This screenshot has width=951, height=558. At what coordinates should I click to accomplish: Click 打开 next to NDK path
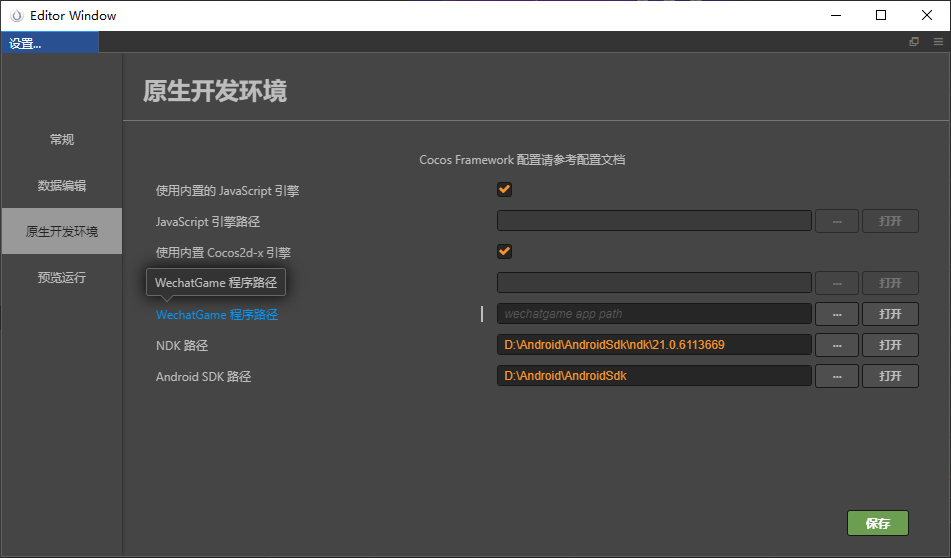(890, 345)
